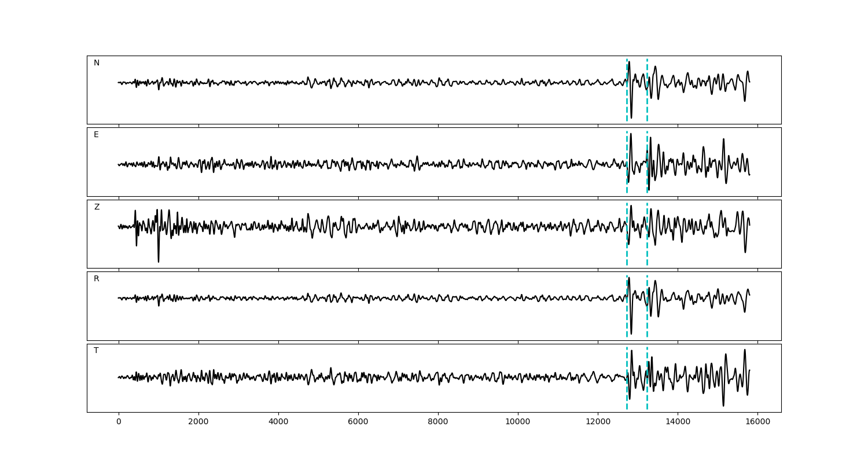Click the 0 tick label on x-axis
The width and height of the screenshot is (868, 463).
point(119,422)
